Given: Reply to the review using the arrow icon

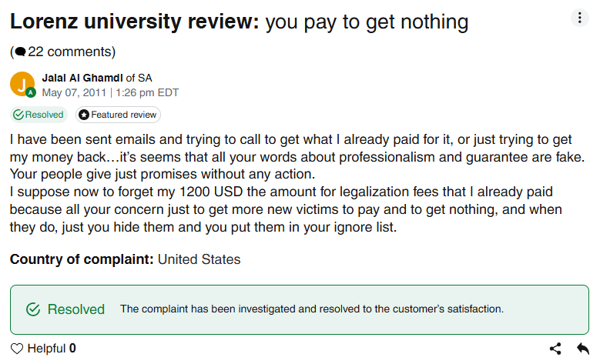Looking at the screenshot, I should (583, 349).
